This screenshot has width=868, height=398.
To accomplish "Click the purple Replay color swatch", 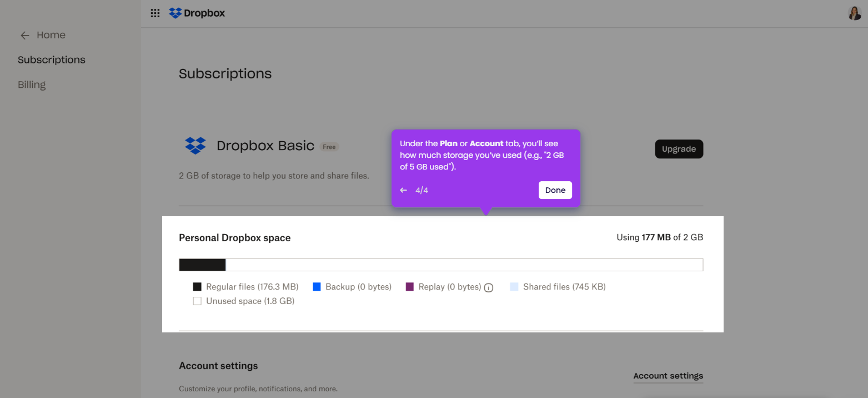I will point(410,287).
